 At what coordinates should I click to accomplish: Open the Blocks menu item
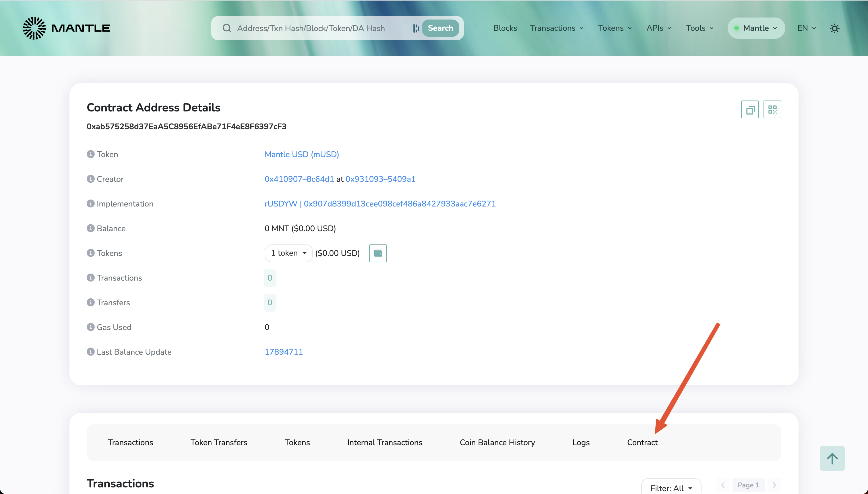tap(505, 28)
